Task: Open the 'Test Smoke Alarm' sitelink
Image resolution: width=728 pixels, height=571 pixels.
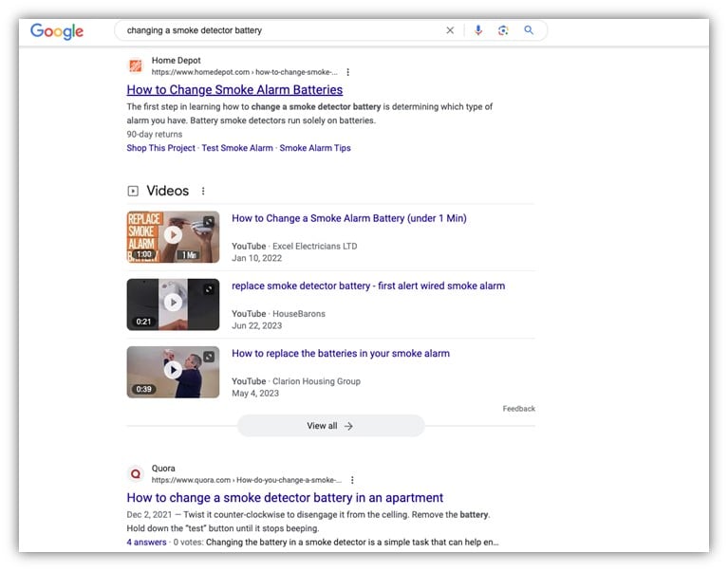Action: tap(237, 148)
